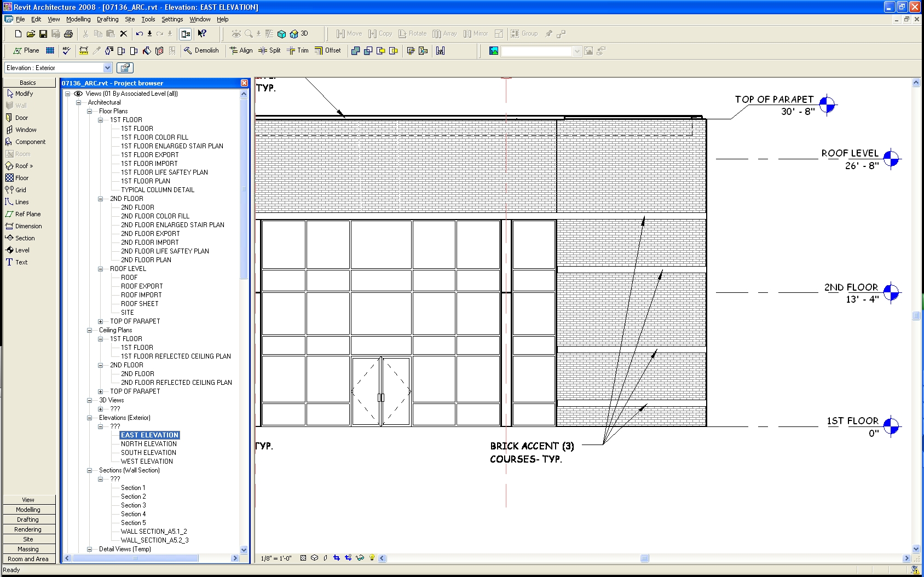Switch to the Modelling design bar tab

(x=28, y=510)
